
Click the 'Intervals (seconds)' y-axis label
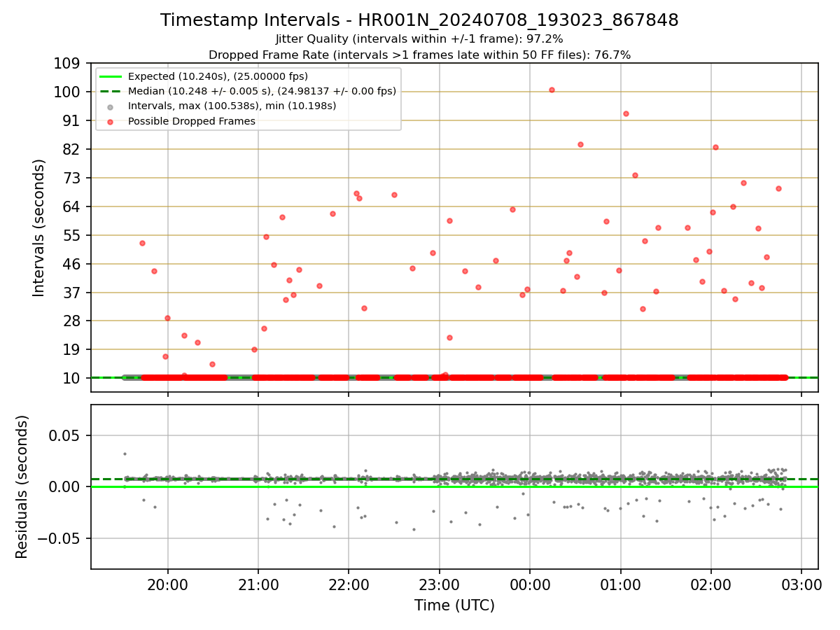[39, 227]
